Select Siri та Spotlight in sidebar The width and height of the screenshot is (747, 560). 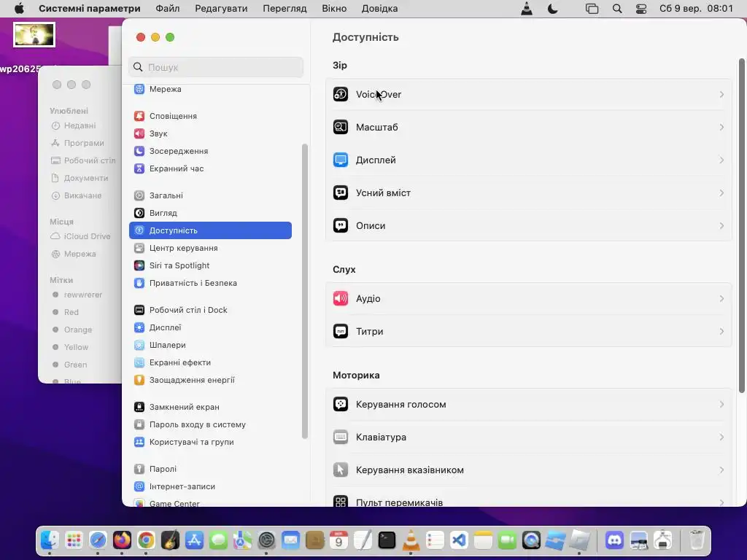point(210,265)
